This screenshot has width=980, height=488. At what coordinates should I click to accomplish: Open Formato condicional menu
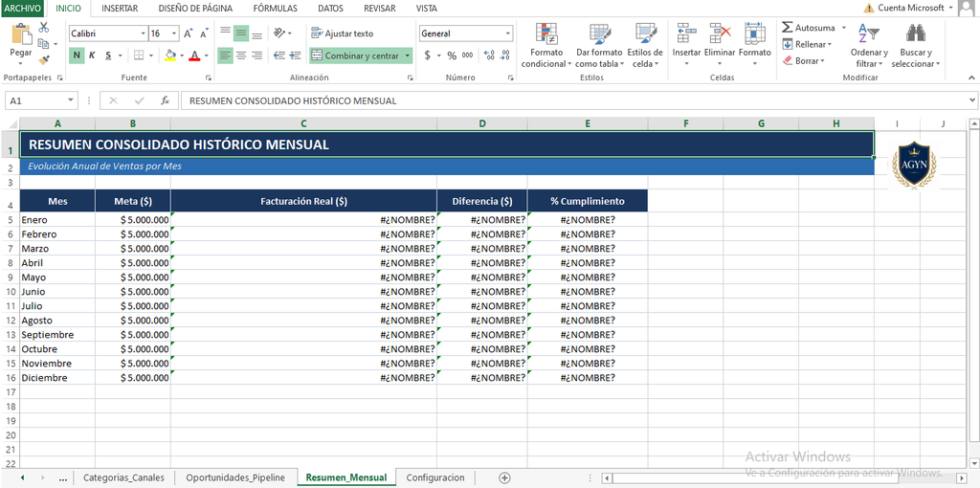(546, 46)
